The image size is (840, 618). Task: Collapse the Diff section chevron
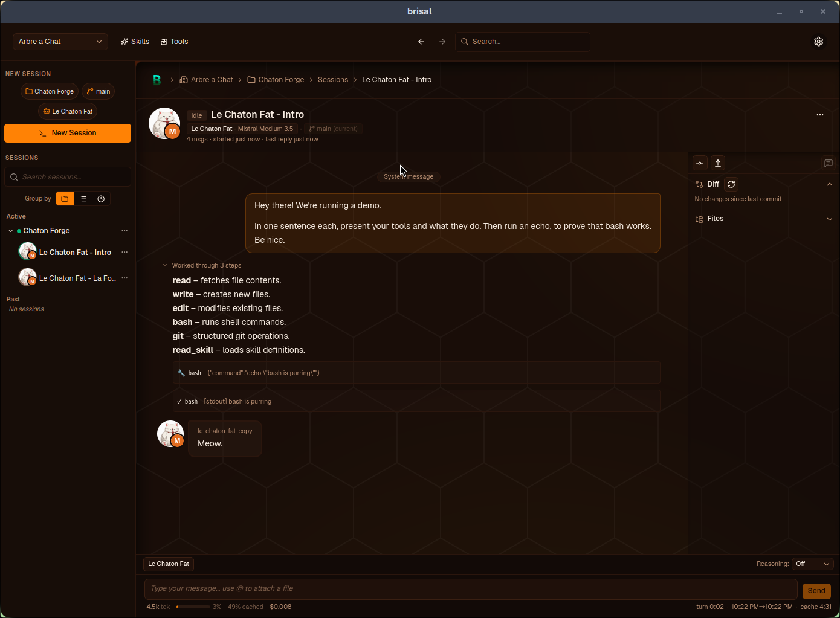pyautogui.click(x=830, y=184)
